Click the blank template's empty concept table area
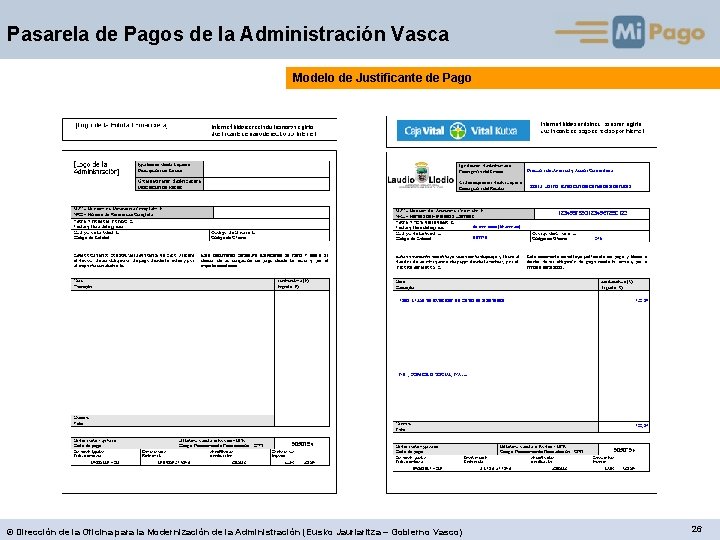This screenshot has height=540, width=720. click(173, 353)
